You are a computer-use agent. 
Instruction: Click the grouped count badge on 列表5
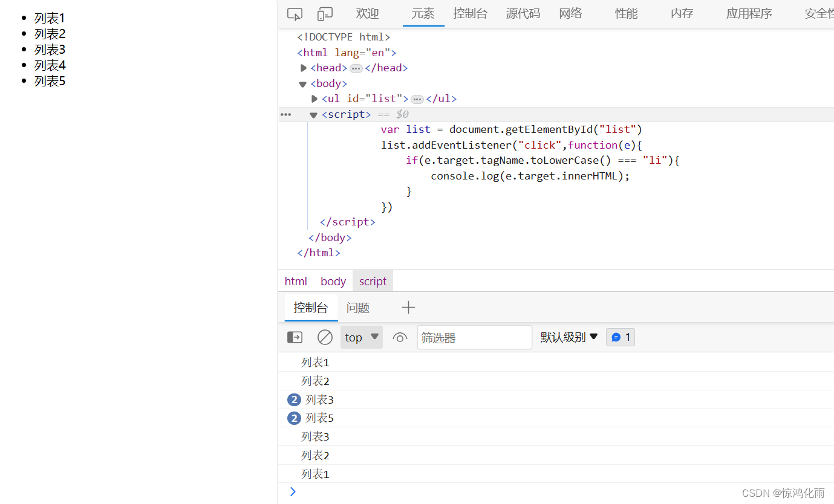coord(294,418)
